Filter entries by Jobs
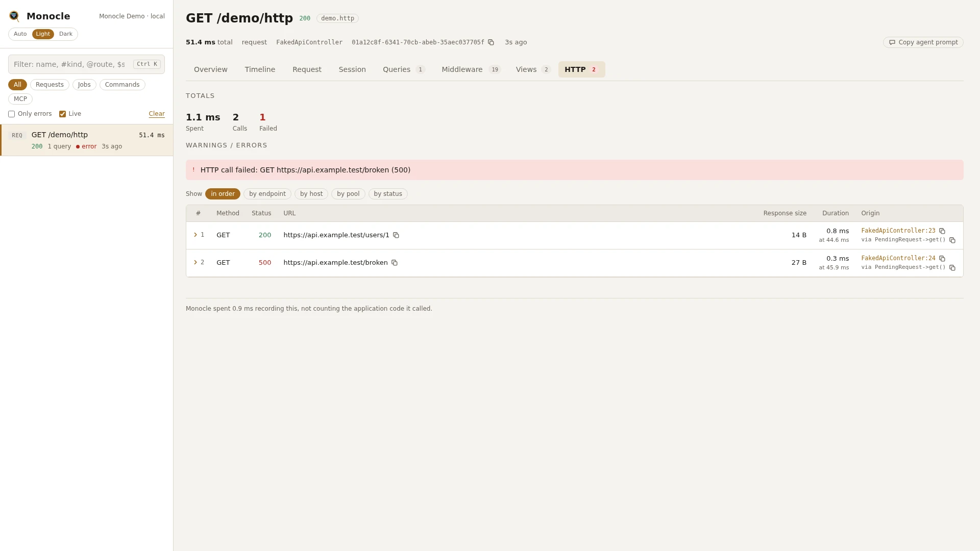The height and width of the screenshot is (551, 980). pyautogui.click(x=84, y=85)
